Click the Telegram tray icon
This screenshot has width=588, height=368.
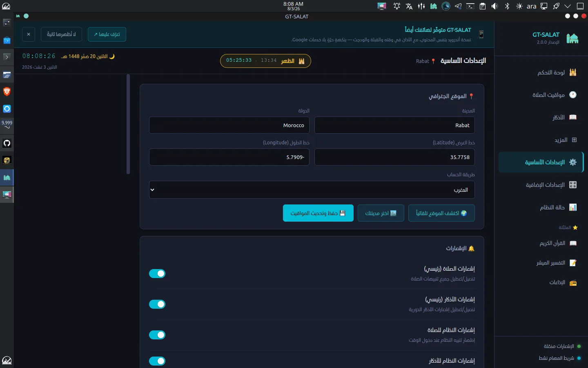pyautogui.click(x=458, y=6)
